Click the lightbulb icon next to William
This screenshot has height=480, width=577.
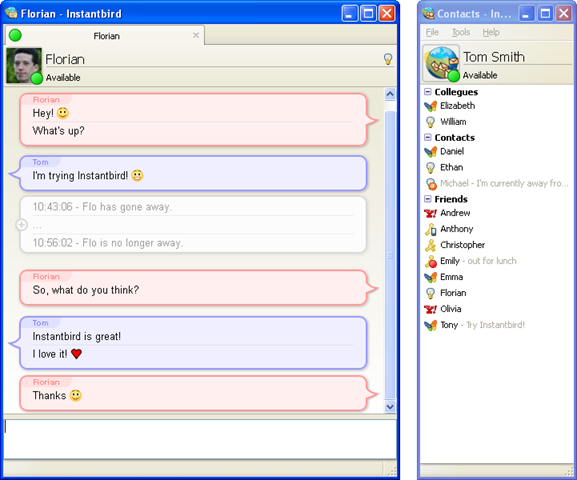pos(430,122)
